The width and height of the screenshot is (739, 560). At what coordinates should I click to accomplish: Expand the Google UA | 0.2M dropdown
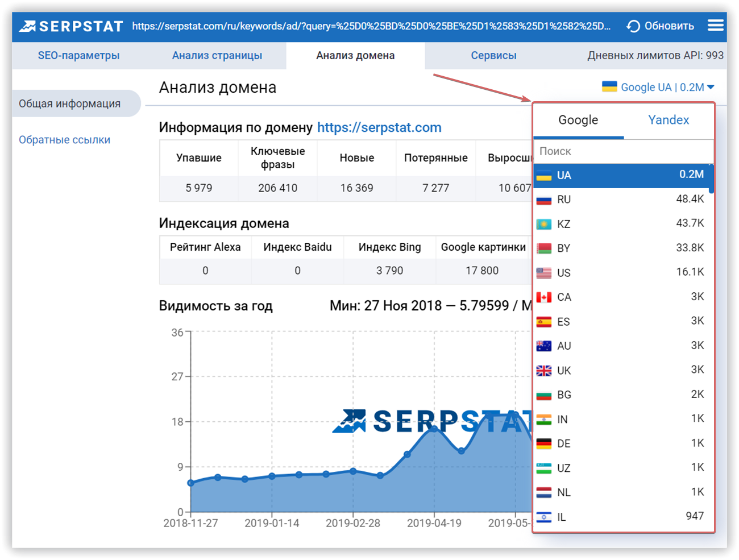(658, 87)
